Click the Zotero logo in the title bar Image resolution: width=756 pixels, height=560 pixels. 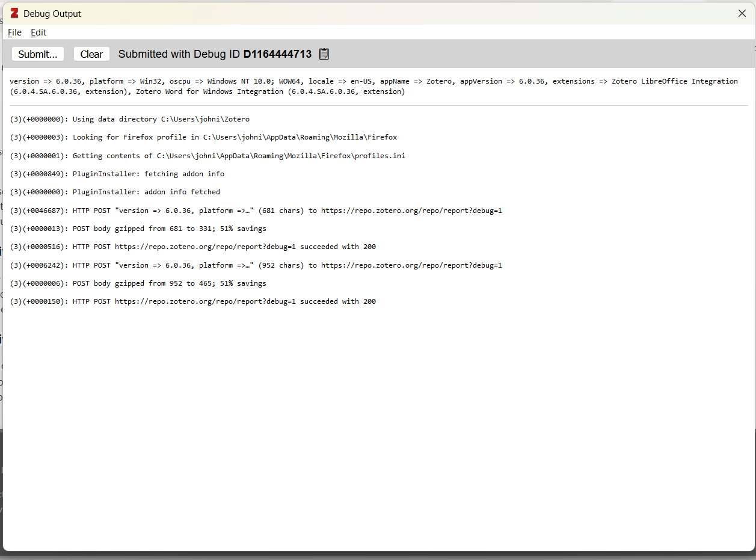[x=14, y=13]
